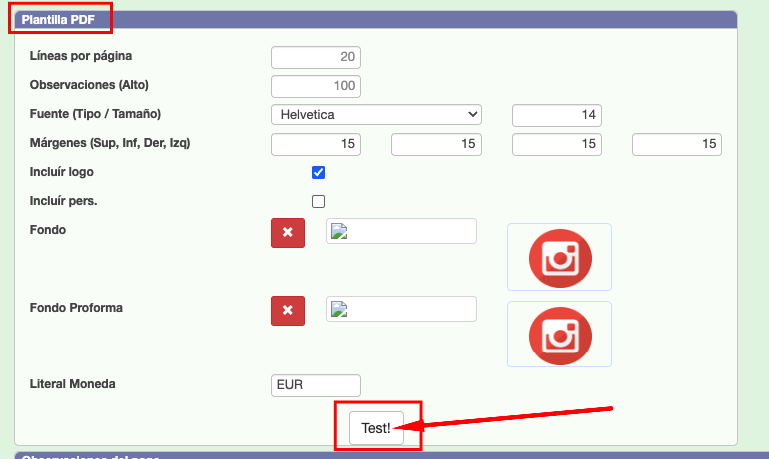The width and height of the screenshot is (769, 459).
Task: Click the red X button beside Fondo
Action: [288, 232]
